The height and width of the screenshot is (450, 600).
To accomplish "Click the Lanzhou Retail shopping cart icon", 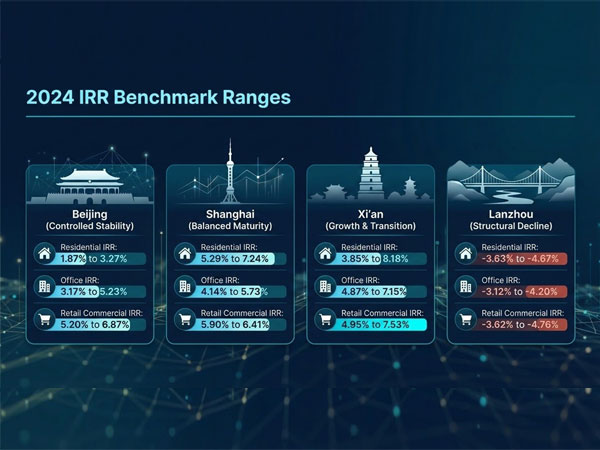I will click(x=466, y=319).
